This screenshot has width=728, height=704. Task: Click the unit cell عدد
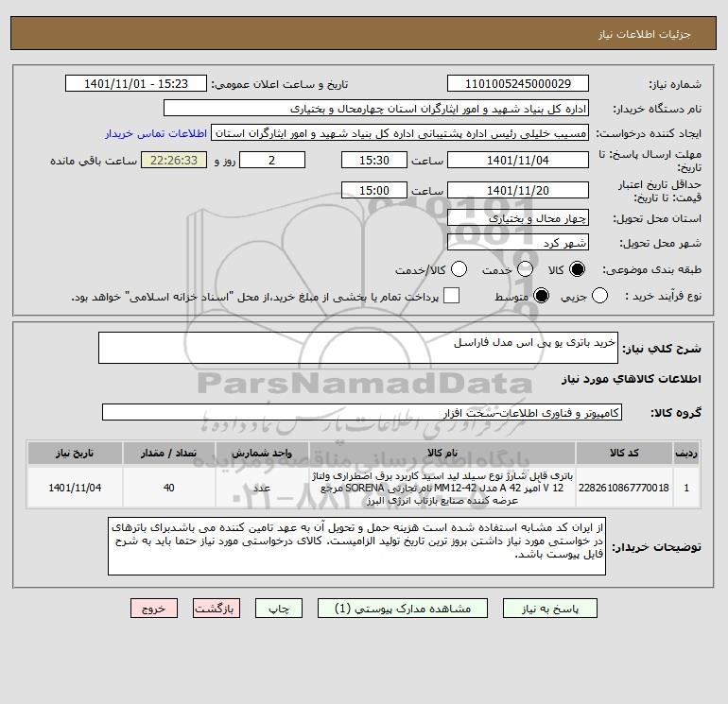click(262, 488)
